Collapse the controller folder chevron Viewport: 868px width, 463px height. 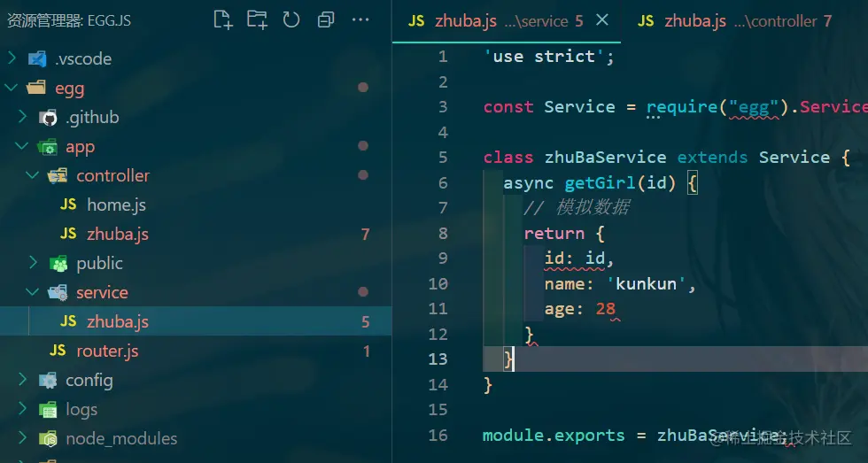(33, 175)
